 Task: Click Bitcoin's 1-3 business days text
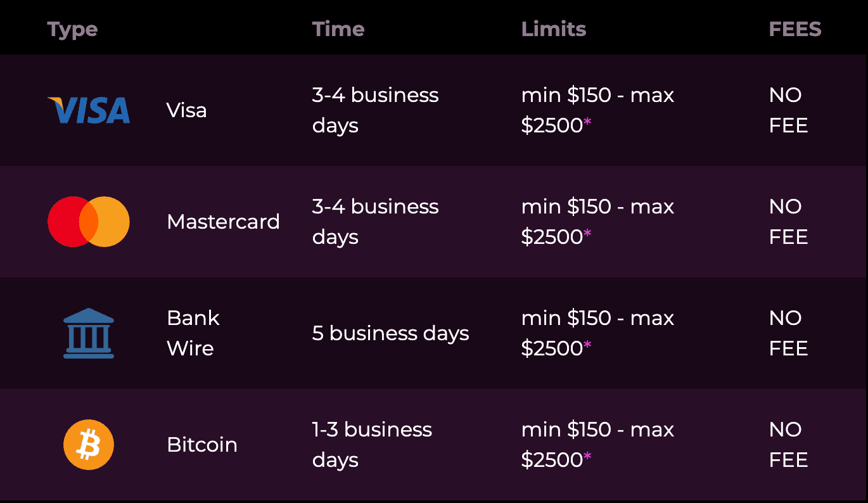tap(372, 445)
